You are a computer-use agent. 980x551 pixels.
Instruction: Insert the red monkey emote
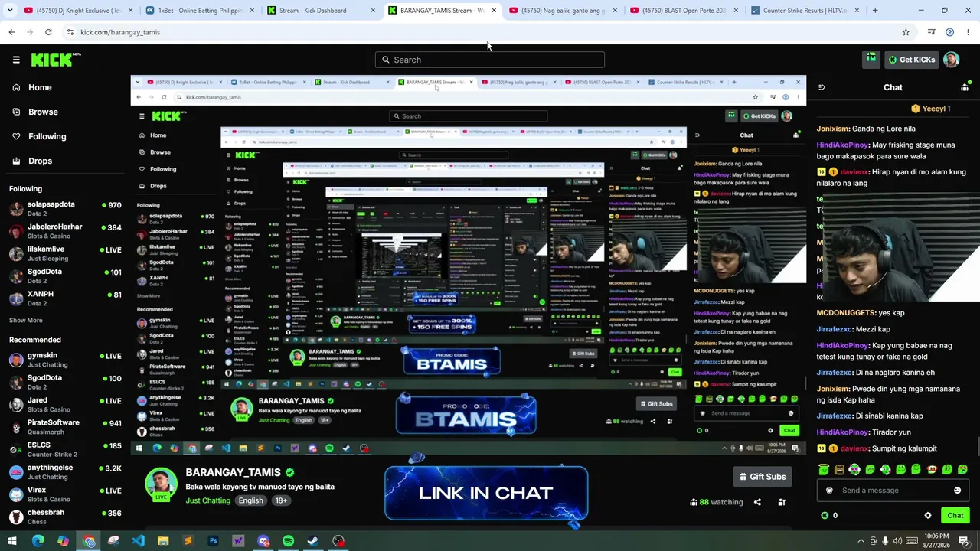tap(932, 469)
